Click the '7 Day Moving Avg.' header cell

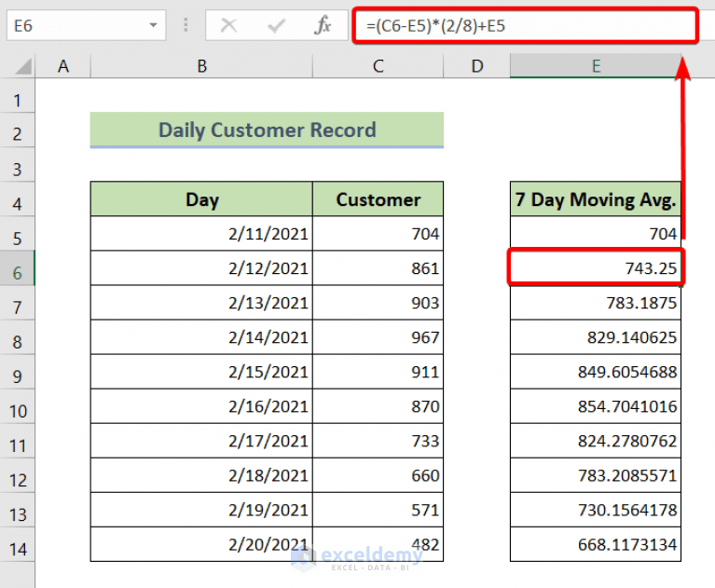[596, 199]
